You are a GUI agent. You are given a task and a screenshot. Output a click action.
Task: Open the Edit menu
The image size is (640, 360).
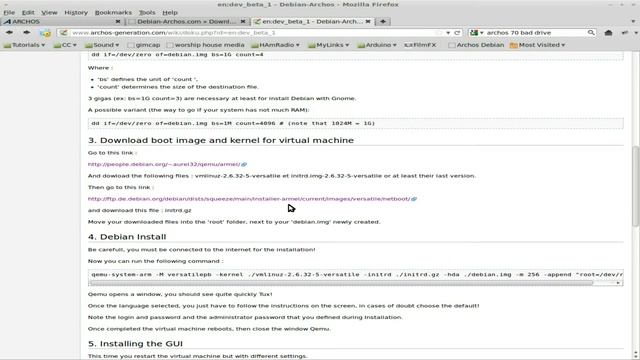pos(28,13)
